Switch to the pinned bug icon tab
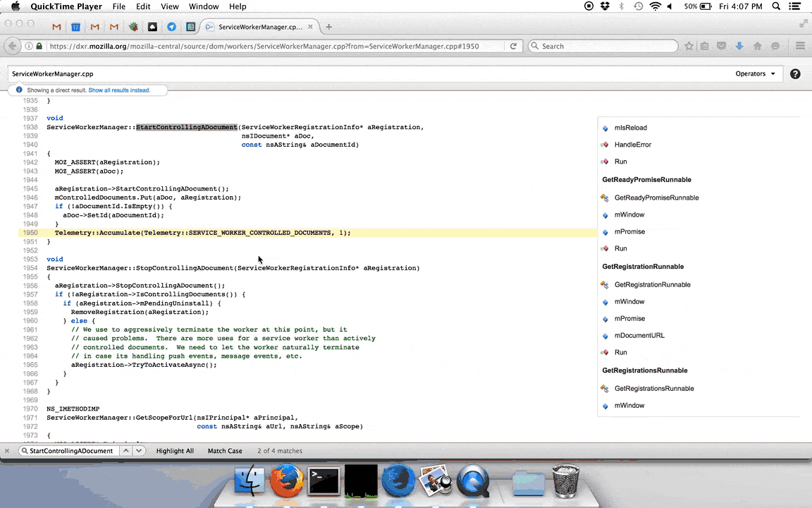 coord(133,27)
